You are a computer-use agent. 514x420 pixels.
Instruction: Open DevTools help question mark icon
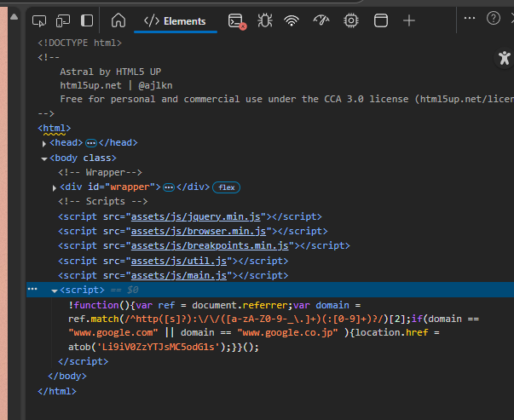click(494, 19)
